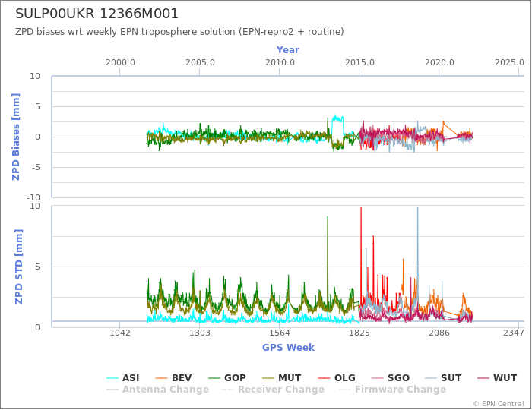This screenshot has width=532, height=410.
Task: Toggle the SUT series in legend
Action: pyautogui.click(x=443, y=378)
